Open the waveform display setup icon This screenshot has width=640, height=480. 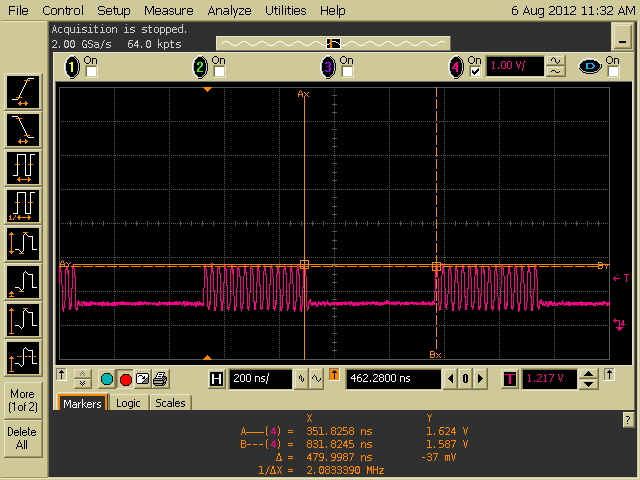(x=142, y=379)
